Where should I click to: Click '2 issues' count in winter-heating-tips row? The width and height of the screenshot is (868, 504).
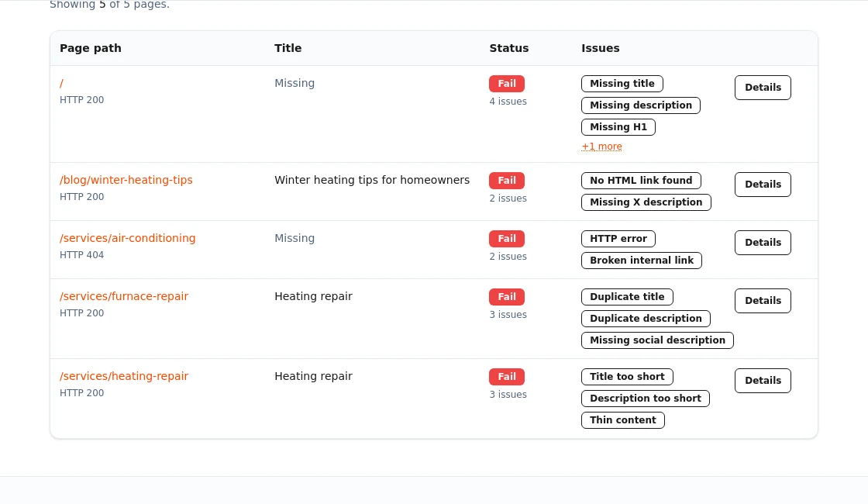[x=508, y=198]
